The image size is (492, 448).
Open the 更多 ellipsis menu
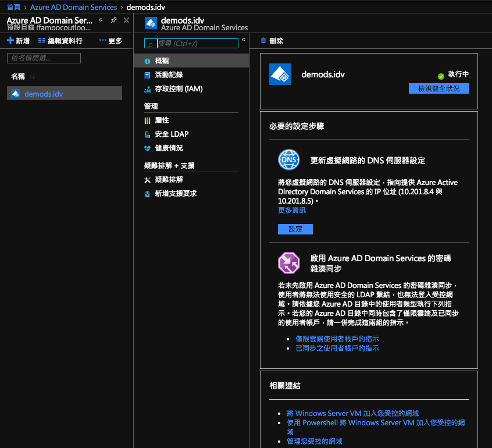point(110,41)
